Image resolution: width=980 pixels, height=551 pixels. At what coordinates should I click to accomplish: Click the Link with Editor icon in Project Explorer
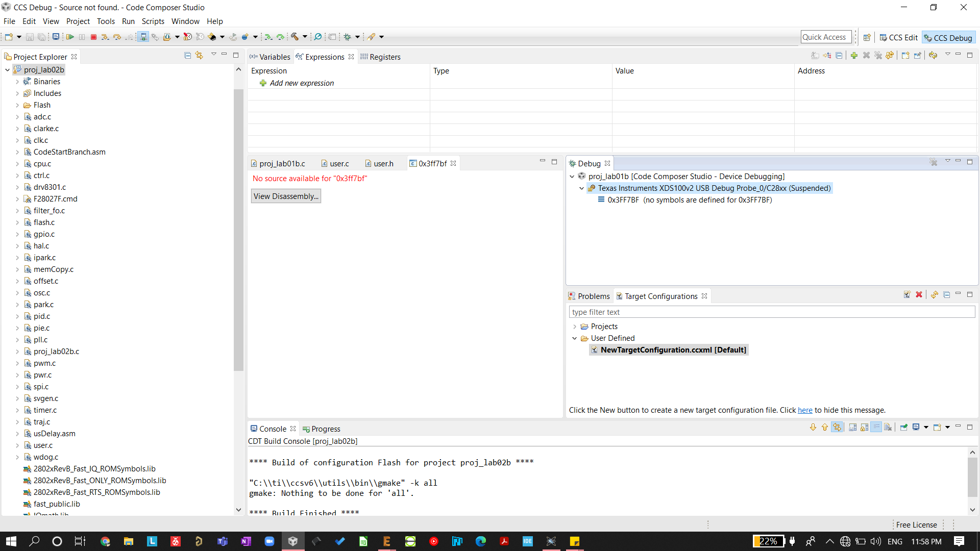coord(199,55)
